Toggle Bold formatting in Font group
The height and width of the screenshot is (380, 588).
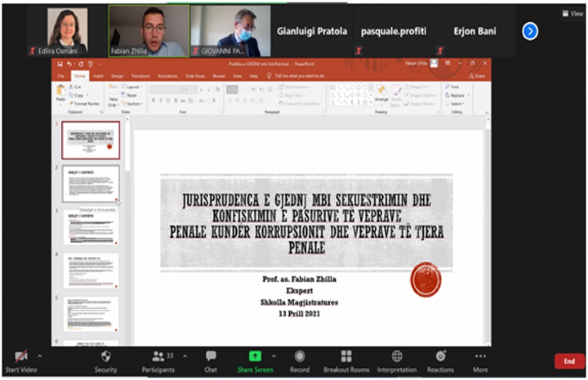coord(153,101)
